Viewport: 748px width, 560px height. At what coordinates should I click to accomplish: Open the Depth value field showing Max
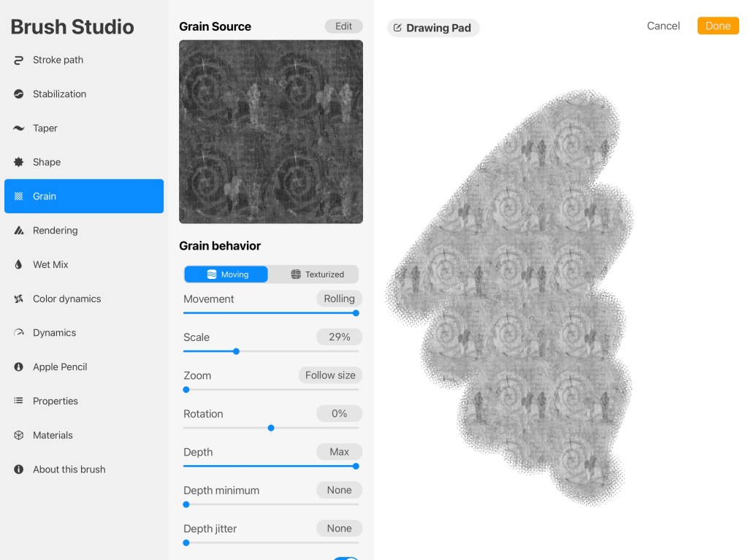tap(339, 452)
